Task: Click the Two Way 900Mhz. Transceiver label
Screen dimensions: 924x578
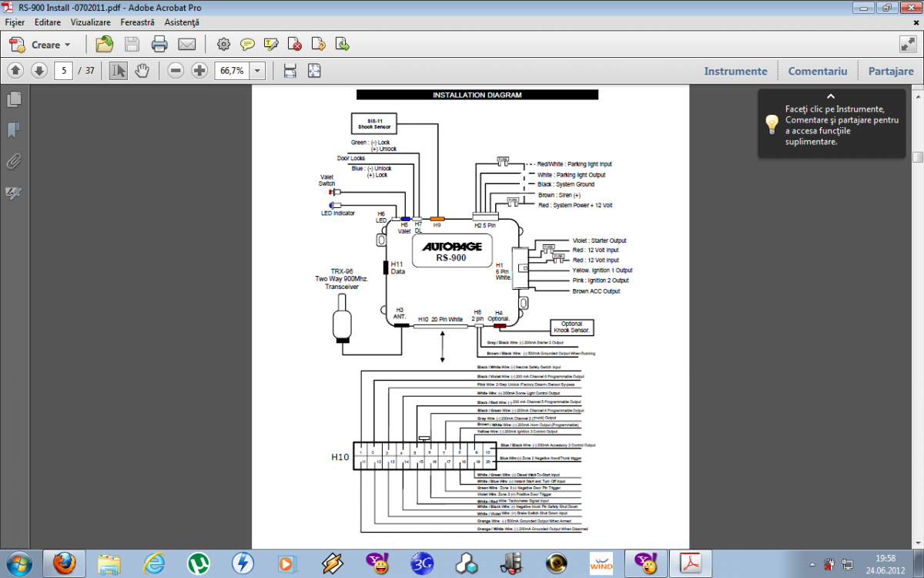Action: (x=341, y=284)
